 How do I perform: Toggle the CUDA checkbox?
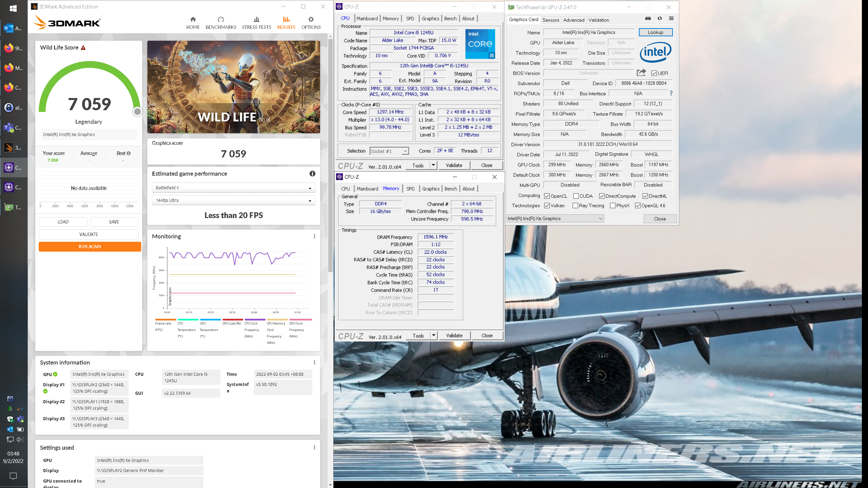576,196
